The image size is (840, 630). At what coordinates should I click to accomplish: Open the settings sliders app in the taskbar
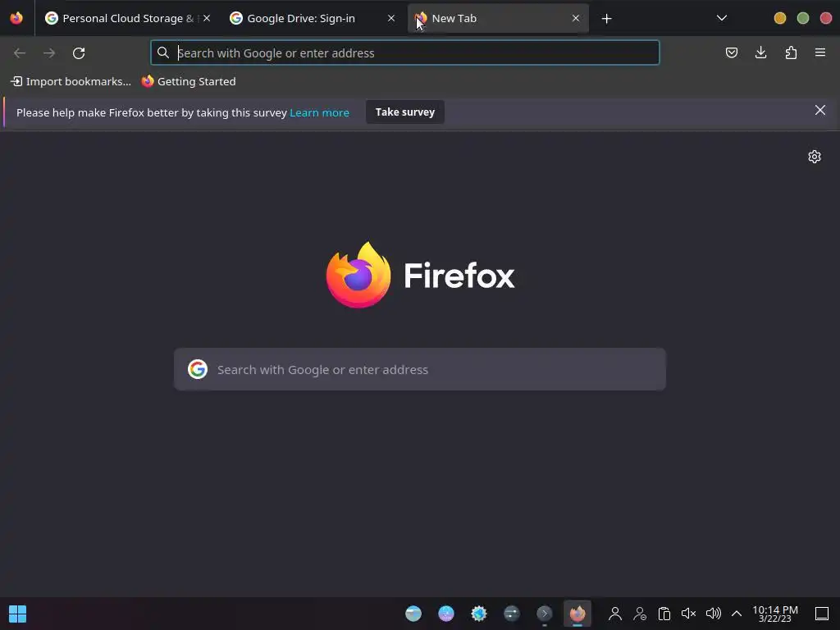(512, 614)
